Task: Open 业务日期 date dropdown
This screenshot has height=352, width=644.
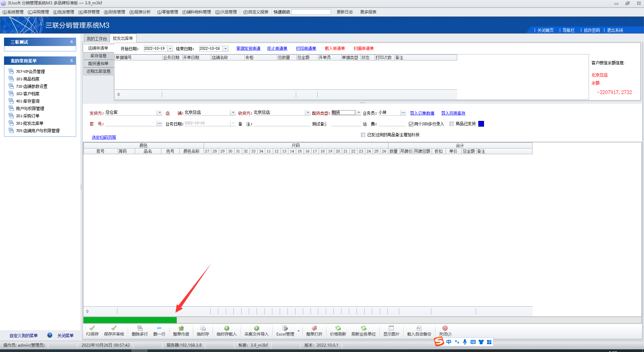Action: click(x=233, y=123)
